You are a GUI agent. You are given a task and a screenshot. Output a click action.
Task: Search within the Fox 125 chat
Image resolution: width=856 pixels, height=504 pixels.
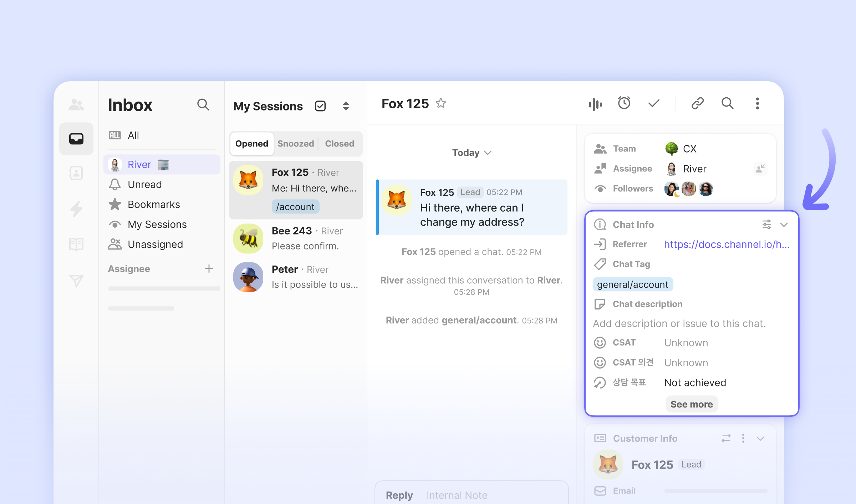(727, 103)
